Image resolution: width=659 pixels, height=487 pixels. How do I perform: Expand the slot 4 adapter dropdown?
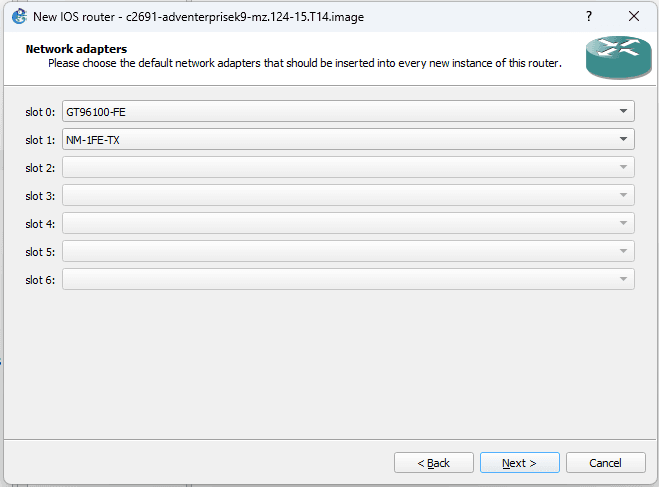(x=348, y=224)
